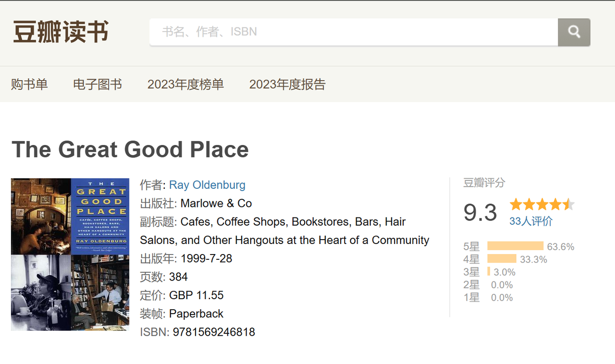The height and width of the screenshot is (364, 615).
Task: Click the book title heading
Action: (130, 149)
